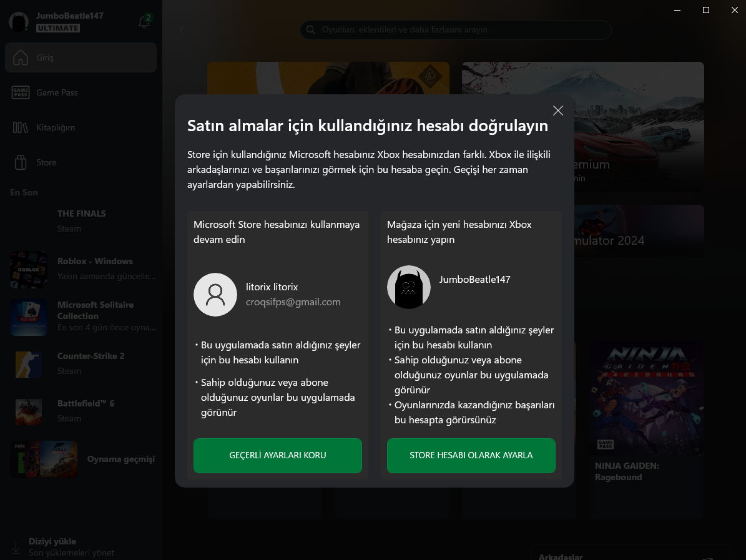Viewport: 746px width, 560px height.
Task: Open Game Pass icon in sidebar
Action: (x=21, y=92)
